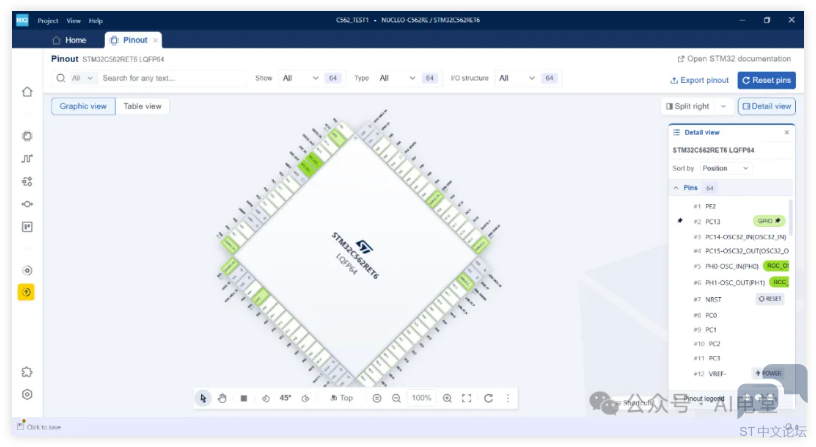Open the Help menu
Image resolution: width=816 pixels, height=447 pixels.
pyautogui.click(x=96, y=21)
